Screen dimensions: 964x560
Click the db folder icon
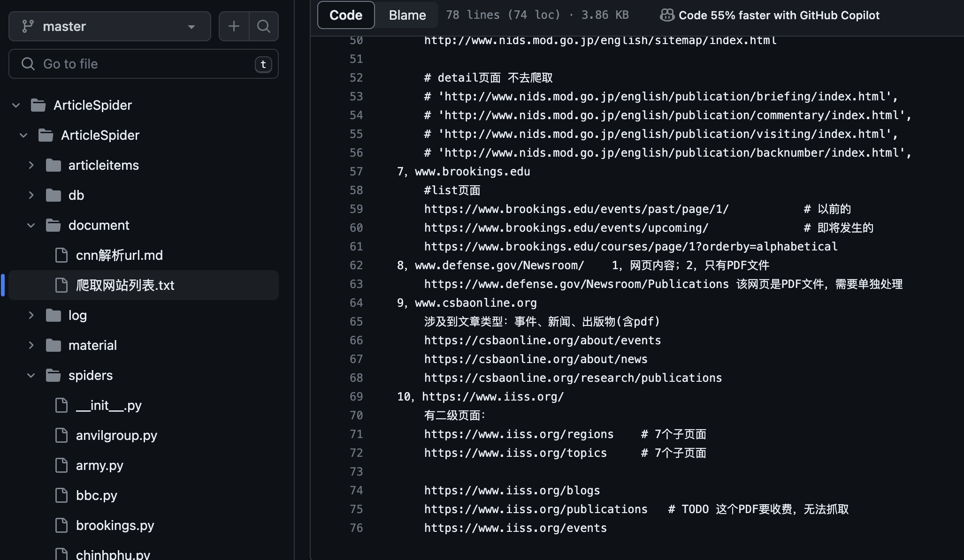(54, 195)
